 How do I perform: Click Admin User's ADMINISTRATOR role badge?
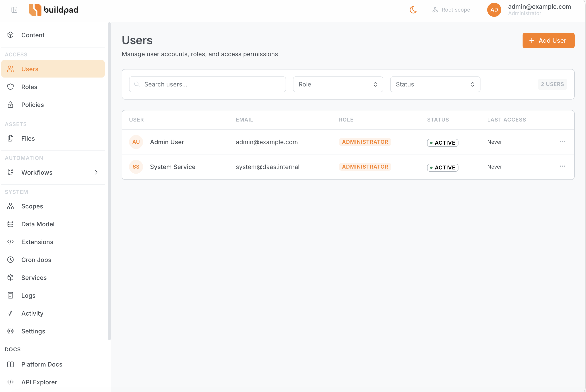(x=365, y=142)
